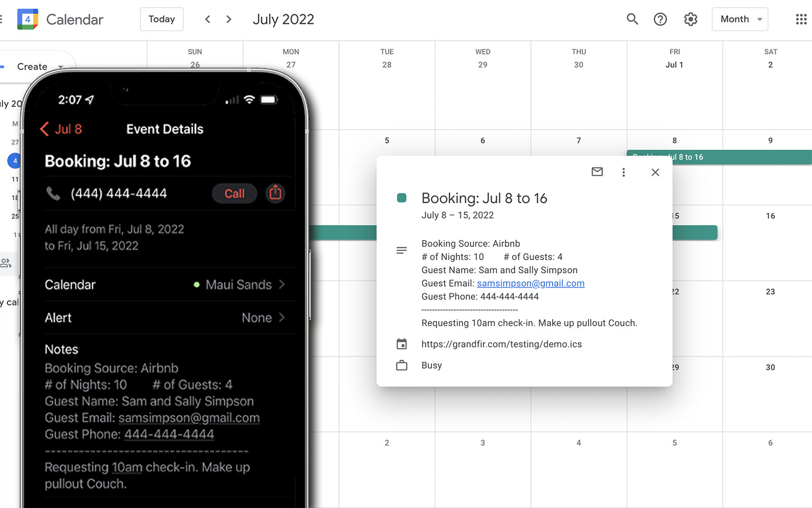Open the Google apps grid
Image resolution: width=812 pixels, height=508 pixels.
[x=801, y=19]
